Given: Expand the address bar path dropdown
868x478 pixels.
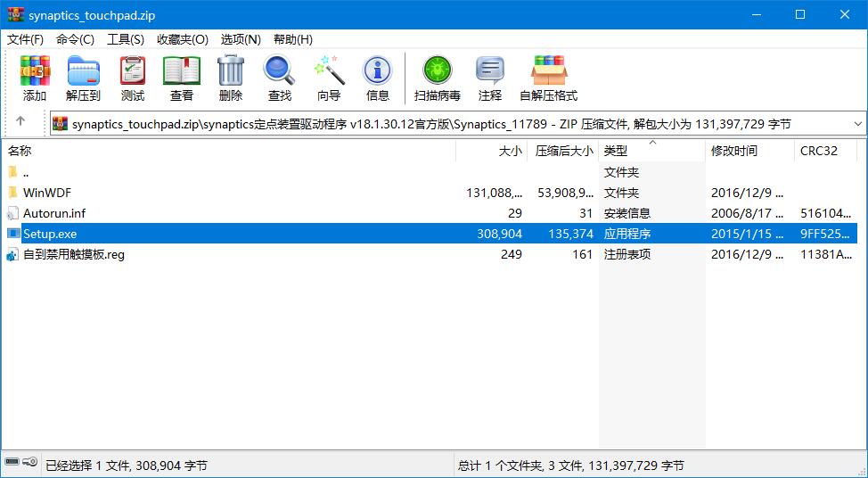Looking at the screenshot, I should click(x=858, y=124).
